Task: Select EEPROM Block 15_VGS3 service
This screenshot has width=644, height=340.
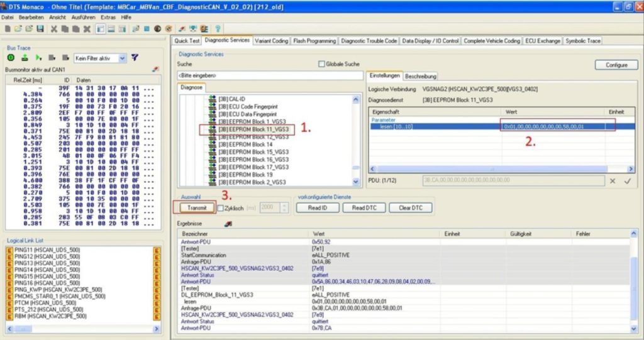Action: 253,152
